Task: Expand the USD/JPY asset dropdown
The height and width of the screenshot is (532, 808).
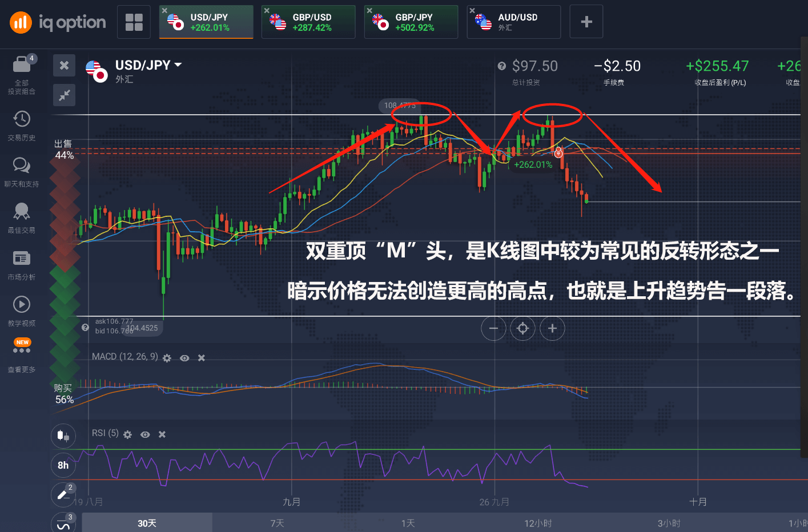Action: [x=178, y=65]
